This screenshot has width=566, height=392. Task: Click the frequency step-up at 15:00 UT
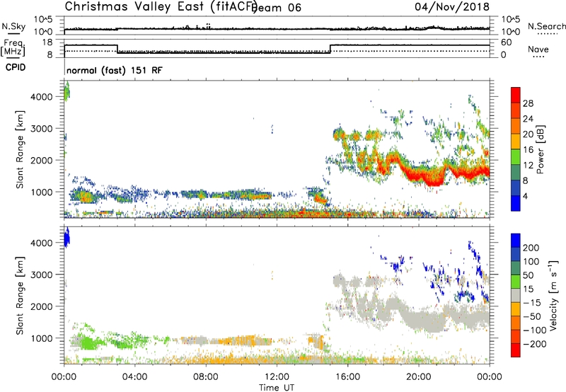pos(330,49)
